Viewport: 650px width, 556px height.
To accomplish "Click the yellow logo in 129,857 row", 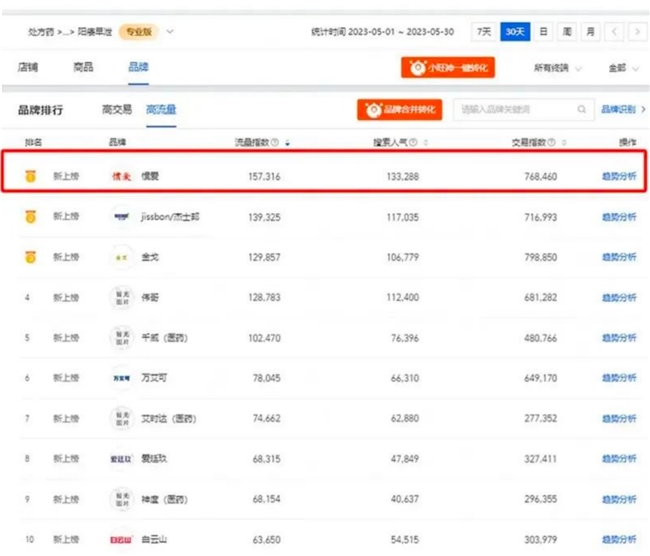I will click(x=121, y=257).
